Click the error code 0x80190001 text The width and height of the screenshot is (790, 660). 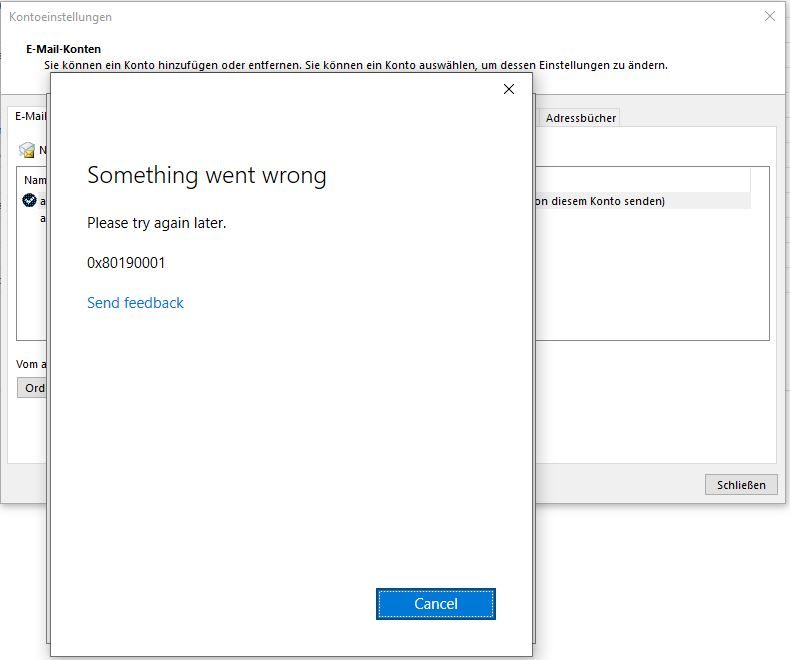click(x=126, y=262)
